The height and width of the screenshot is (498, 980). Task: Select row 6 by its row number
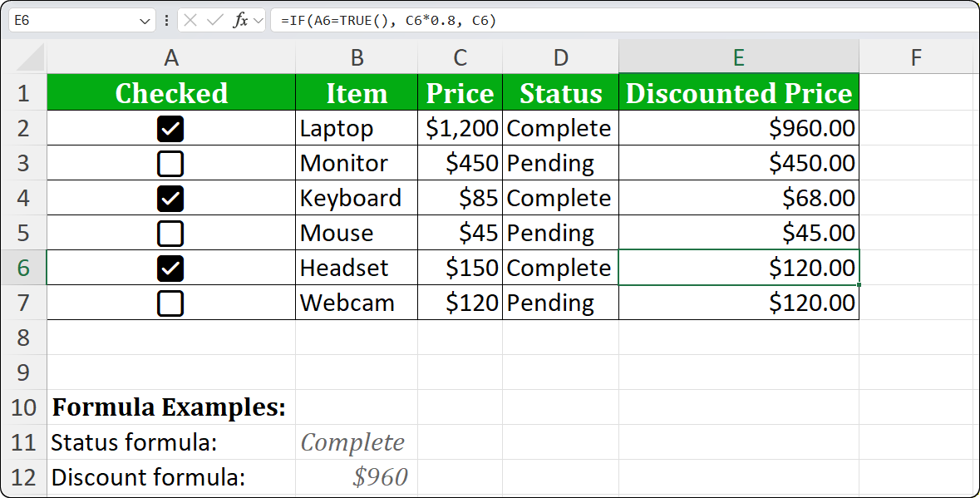point(23,268)
